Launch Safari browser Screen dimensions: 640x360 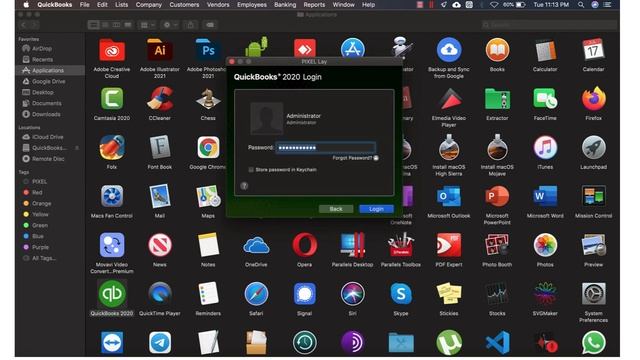coord(256,294)
